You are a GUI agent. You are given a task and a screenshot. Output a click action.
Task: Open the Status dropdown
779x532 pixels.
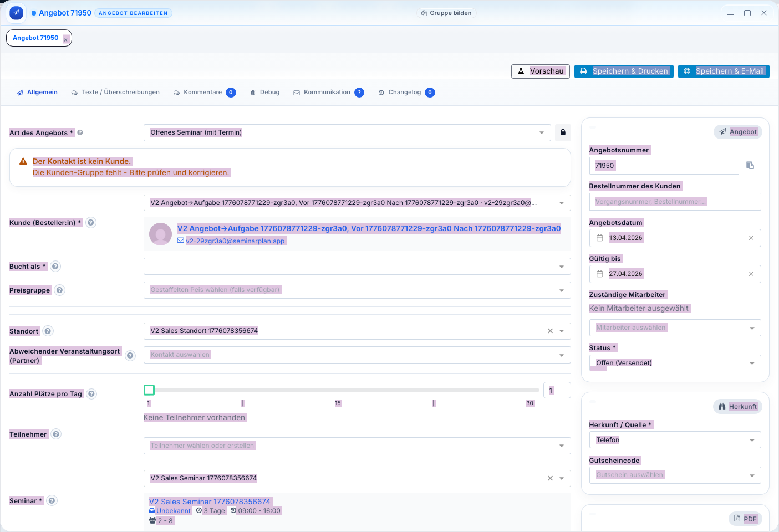point(752,363)
